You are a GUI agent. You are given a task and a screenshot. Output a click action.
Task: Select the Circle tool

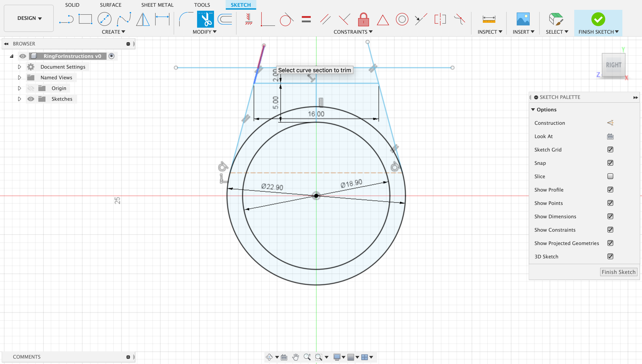pyautogui.click(x=104, y=19)
